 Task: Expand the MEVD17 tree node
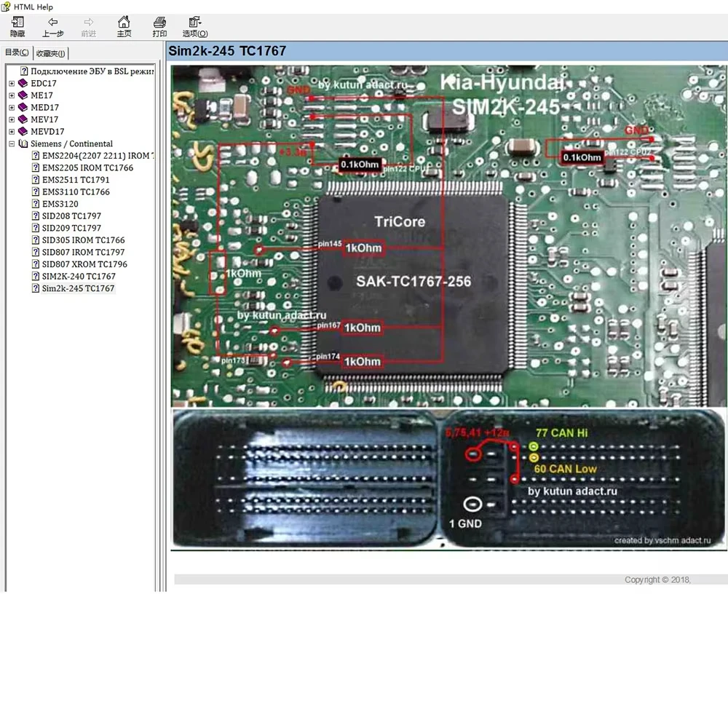point(12,132)
